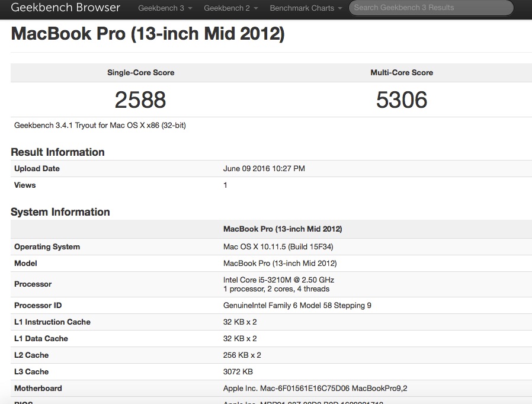Select the L1 Instruction Cache value 32 KB x 2
This screenshot has width=532, height=404.
click(x=240, y=322)
